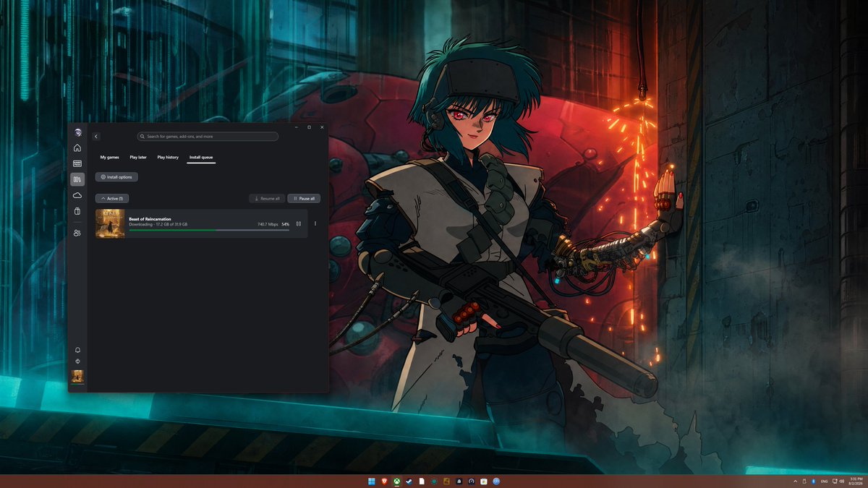The image size is (868, 488).
Task: Open Cloud Gaming from sidebar
Action: coord(77,195)
